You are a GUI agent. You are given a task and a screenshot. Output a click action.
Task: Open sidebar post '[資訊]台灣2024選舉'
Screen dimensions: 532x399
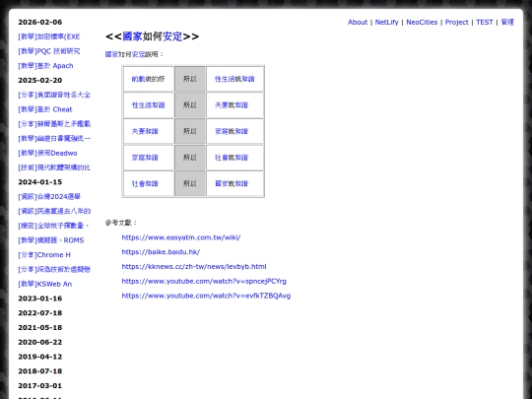pos(49,197)
